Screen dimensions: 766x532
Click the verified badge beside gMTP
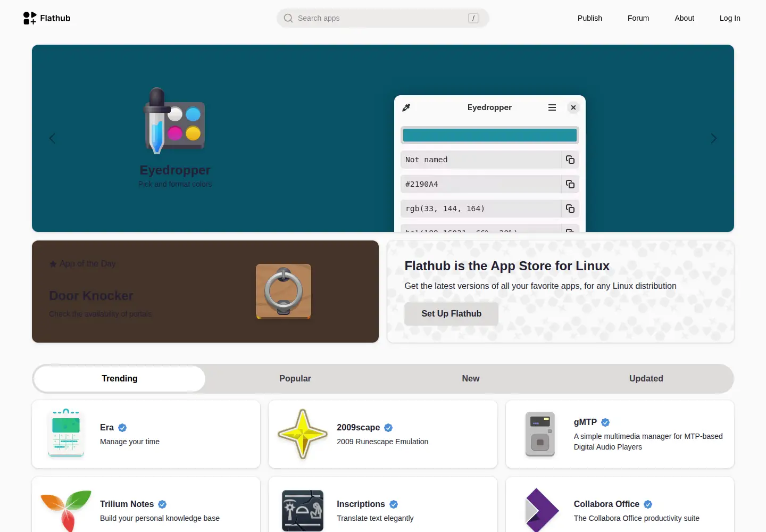click(605, 422)
